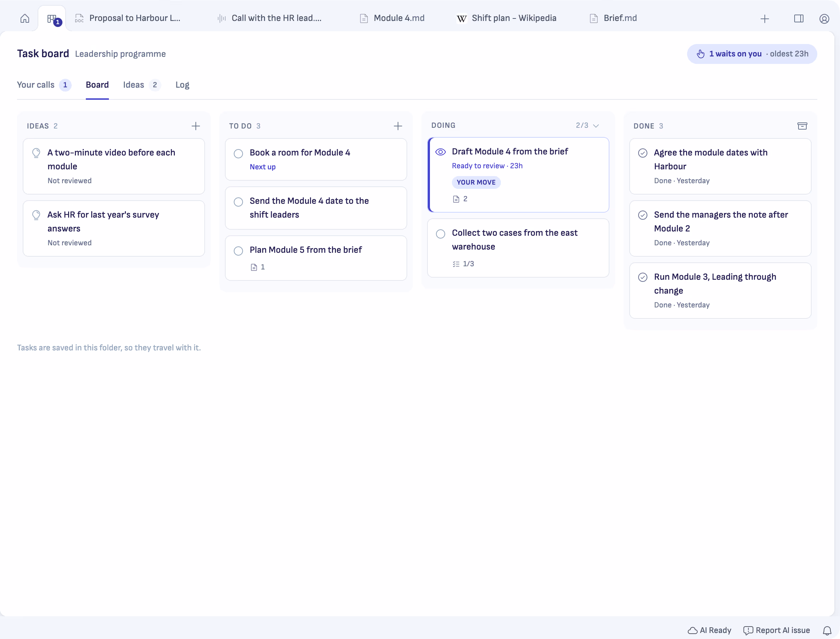Image resolution: width=840 pixels, height=639 pixels.
Task: Open checklist 1/3 on Collect two cases
Action: tap(463, 263)
